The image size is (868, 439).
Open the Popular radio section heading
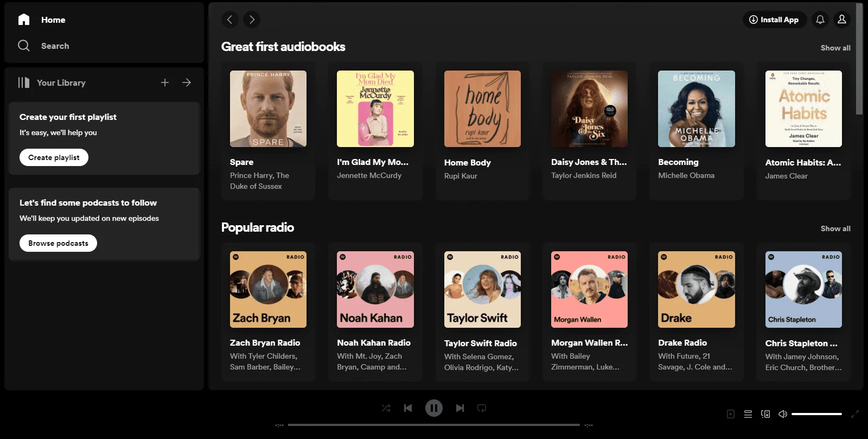258,227
